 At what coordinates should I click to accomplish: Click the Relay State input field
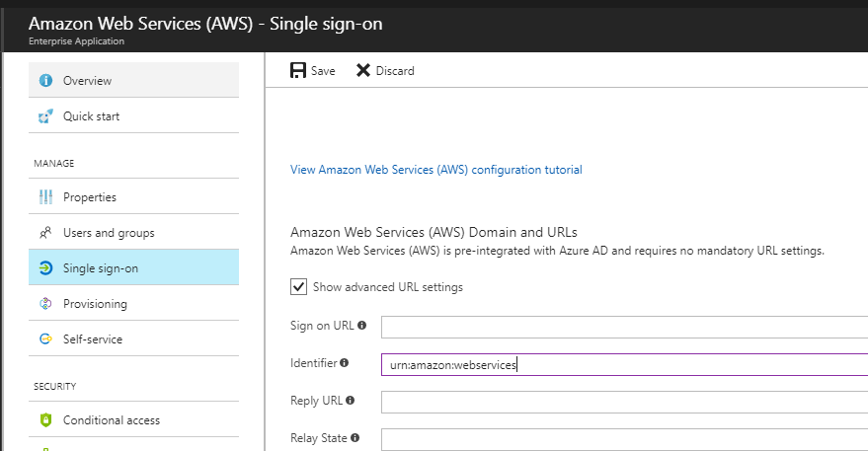pos(624,439)
